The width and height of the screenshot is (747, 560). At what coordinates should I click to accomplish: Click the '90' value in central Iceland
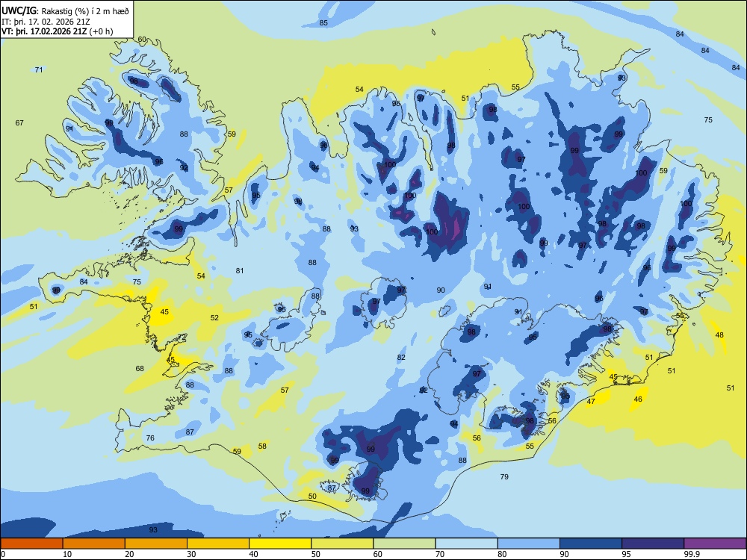(441, 290)
